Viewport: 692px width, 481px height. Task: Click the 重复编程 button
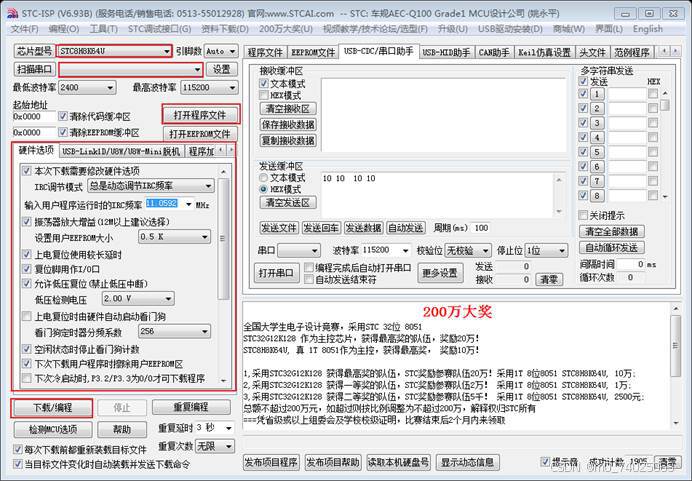191,407
